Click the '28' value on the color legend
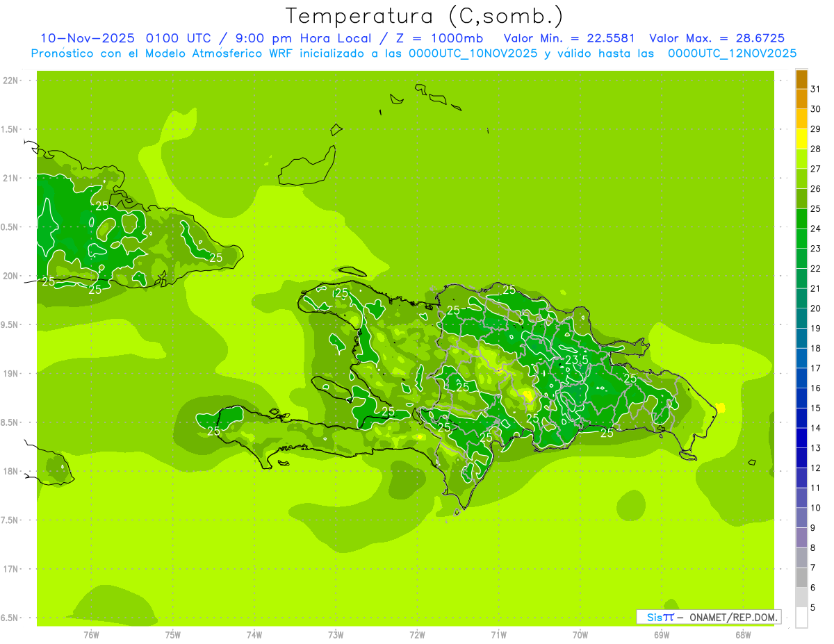Image resolution: width=834 pixels, height=644 pixels. [x=815, y=149]
